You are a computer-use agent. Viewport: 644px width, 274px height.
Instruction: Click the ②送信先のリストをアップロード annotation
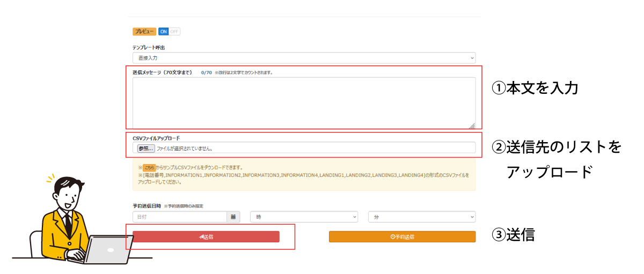(x=556, y=159)
